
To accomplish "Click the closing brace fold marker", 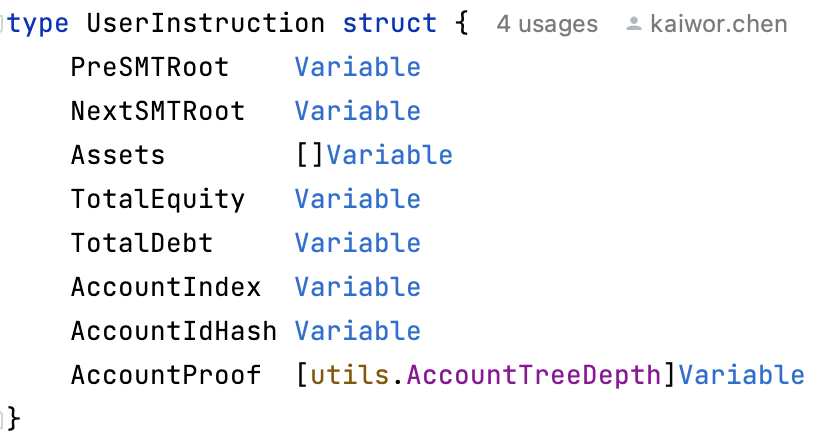I will 2,417.
